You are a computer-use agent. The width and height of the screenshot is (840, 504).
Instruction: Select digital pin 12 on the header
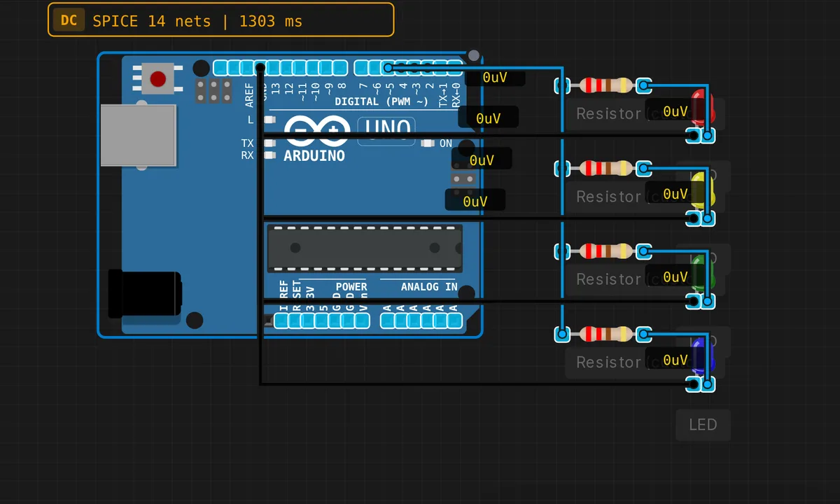(x=286, y=68)
